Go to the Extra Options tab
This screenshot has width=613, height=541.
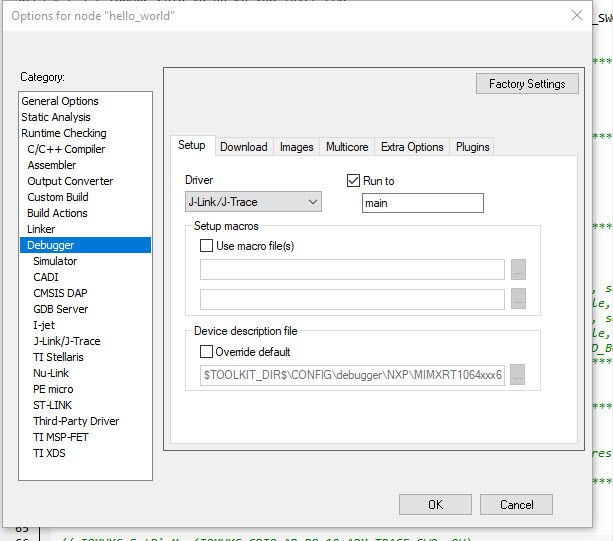[x=412, y=147]
